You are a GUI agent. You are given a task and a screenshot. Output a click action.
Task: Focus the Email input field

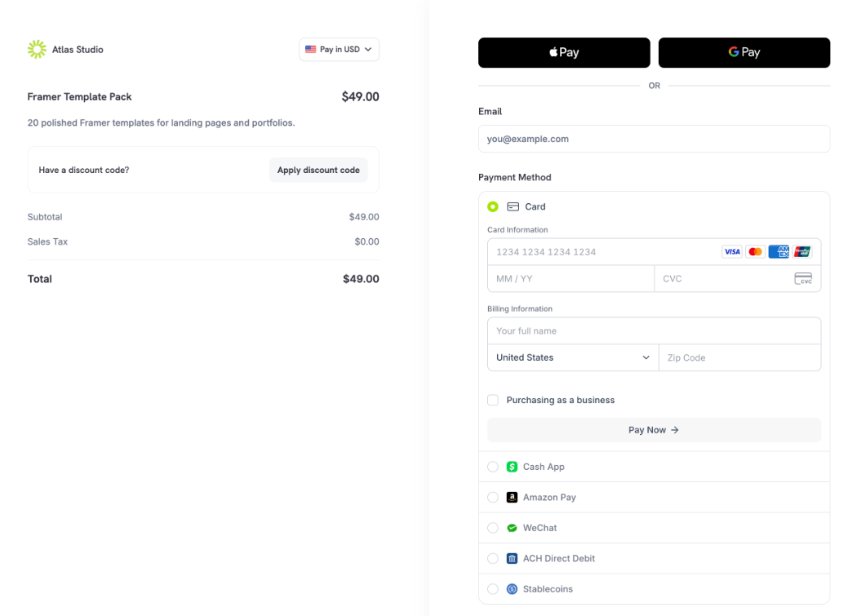click(x=654, y=139)
